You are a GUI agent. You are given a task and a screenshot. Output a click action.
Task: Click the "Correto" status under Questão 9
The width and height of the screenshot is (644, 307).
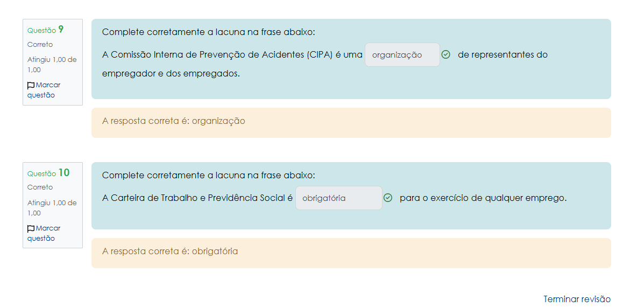pos(40,45)
